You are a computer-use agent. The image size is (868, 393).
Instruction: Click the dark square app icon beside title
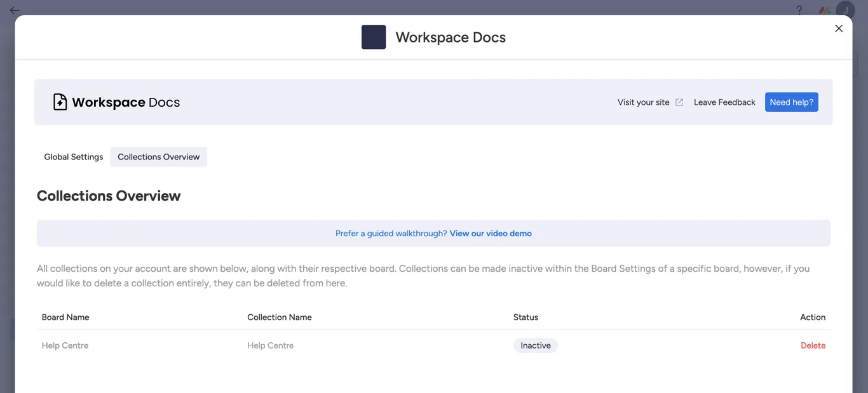tap(374, 37)
